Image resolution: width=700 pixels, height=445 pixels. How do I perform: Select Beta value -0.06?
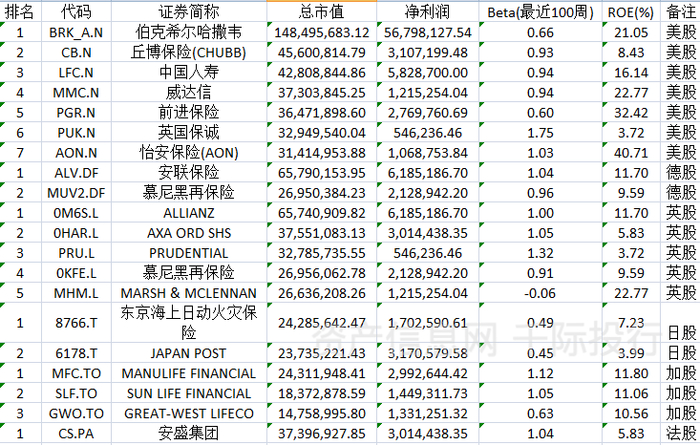(540, 293)
